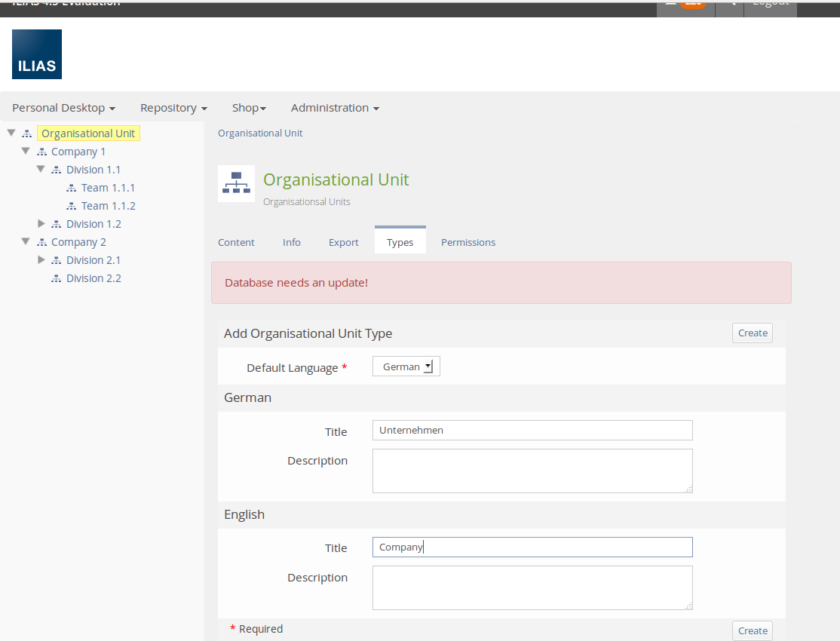This screenshot has height=641, width=840.
Task: Expand the Division 1.2 tree node
Action: pos(41,224)
